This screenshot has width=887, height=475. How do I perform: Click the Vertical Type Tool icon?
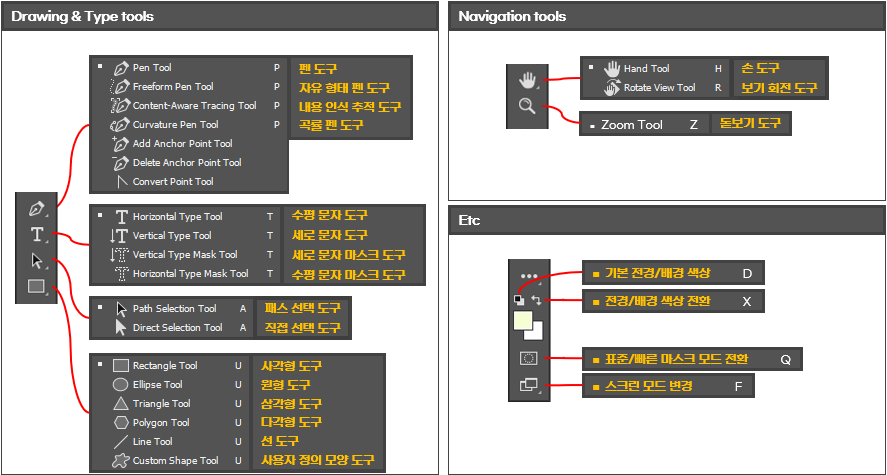click(x=120, y=236)
